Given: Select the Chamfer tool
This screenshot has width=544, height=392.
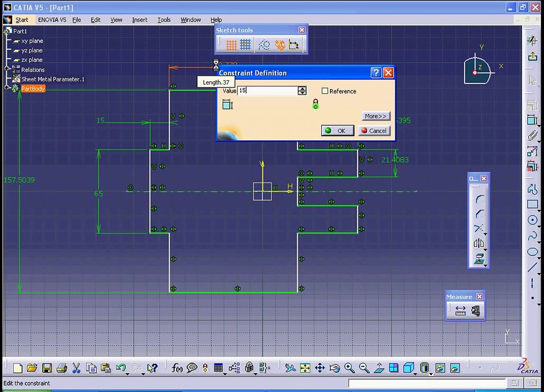Looking at the screenshot, I should (480, 213).
